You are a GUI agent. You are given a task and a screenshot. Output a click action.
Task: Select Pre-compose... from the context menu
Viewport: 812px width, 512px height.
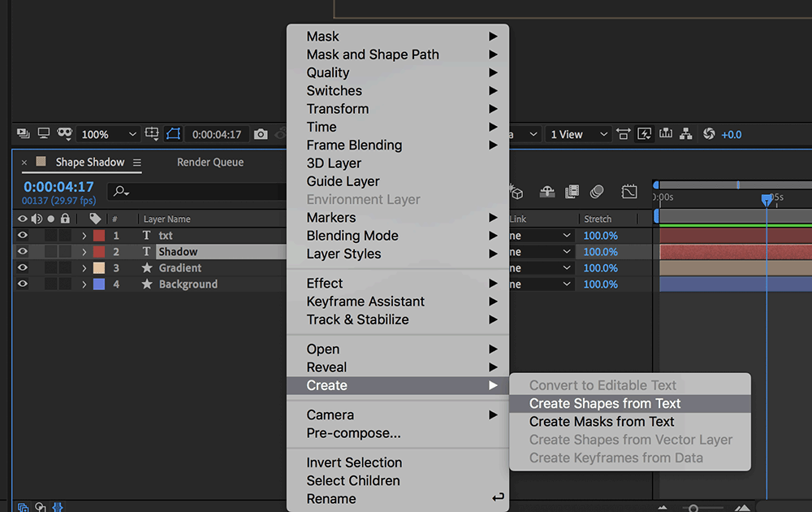pyautogui.click(x=353, y=433)
